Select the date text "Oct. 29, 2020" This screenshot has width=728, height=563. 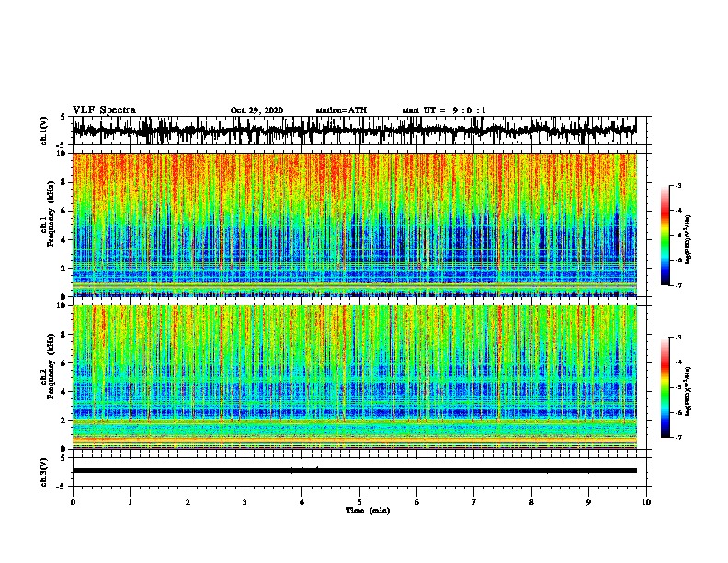tap(256, 110)
